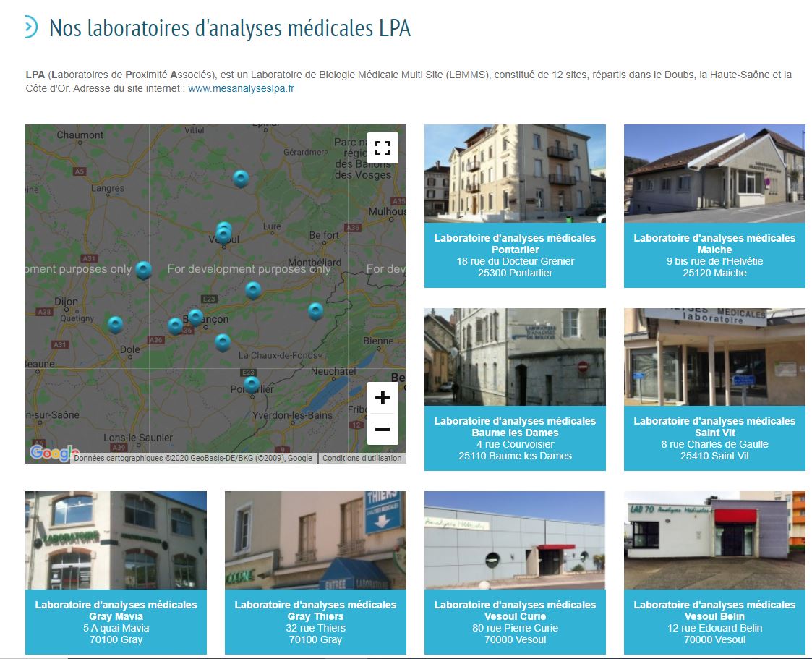Open the Pontarlier laboratory building photo
Image resolution: width=812 pixels, height=659 pixels.
pyautogui.click(x=515, y=174)
